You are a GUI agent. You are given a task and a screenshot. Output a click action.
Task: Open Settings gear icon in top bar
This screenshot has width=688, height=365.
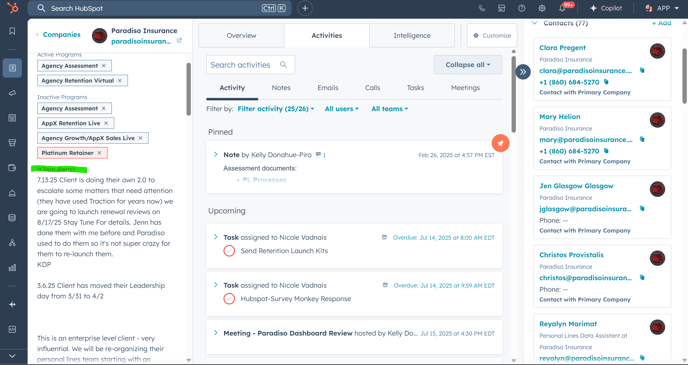click(x=542, y=8)
